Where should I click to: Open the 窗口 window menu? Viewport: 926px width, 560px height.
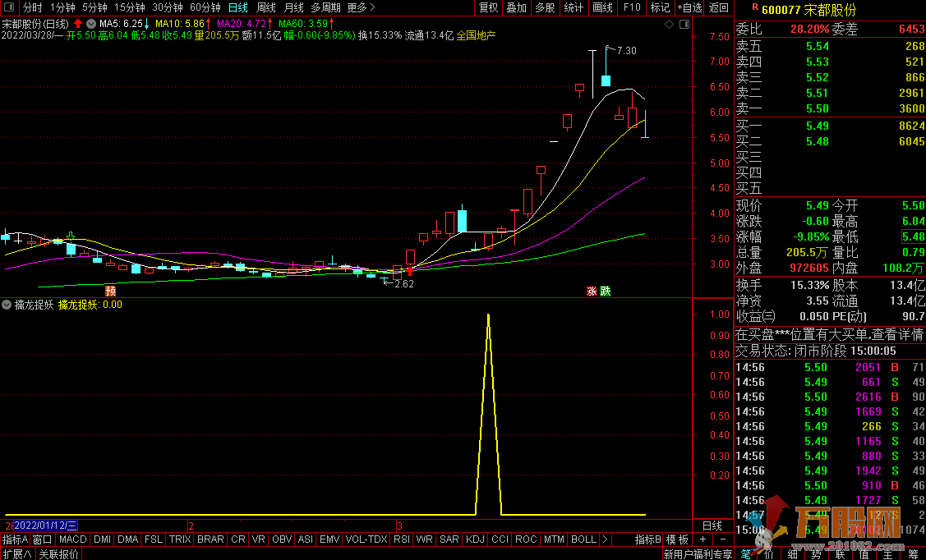tap(43, 539)
